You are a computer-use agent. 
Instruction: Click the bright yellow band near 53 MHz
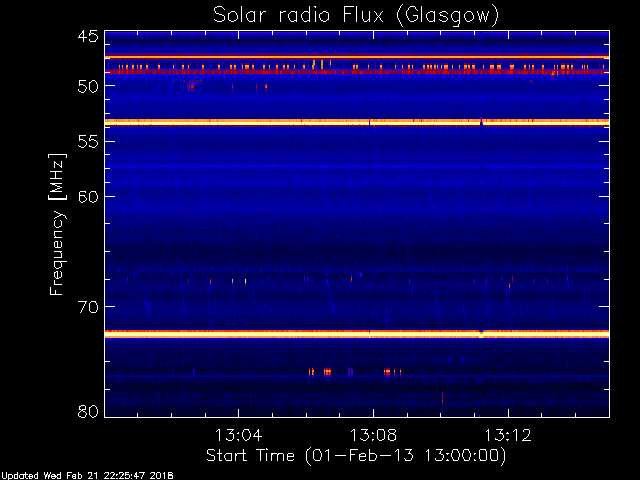coord(357,122)
